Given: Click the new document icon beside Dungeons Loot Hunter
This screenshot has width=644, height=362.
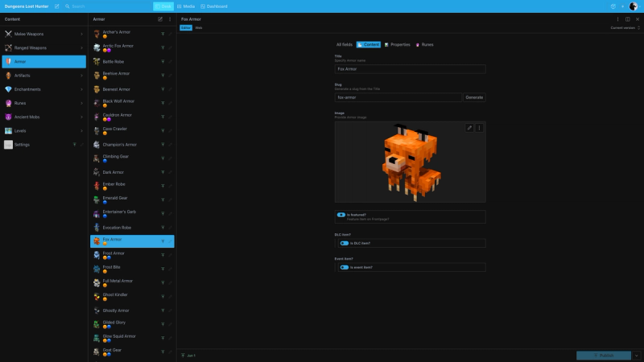Looking at the screenshot, I should pyautogui.click(x=56, y=6).
